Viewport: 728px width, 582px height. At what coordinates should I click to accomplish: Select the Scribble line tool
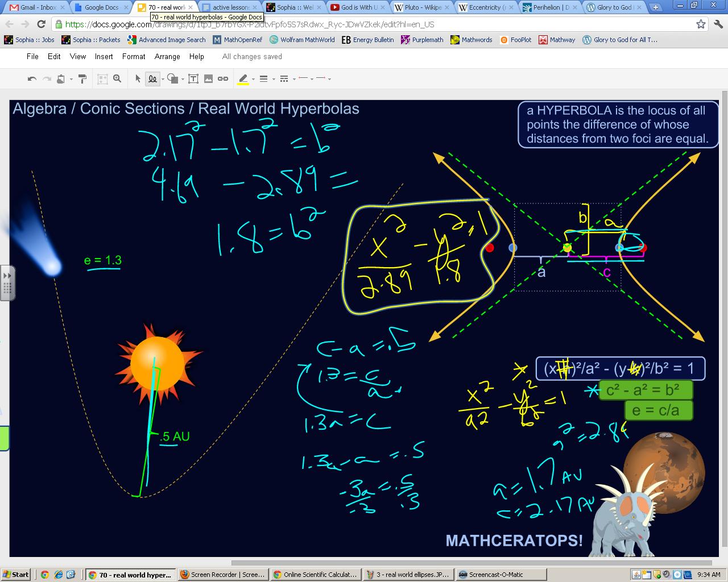click(152, 79)
